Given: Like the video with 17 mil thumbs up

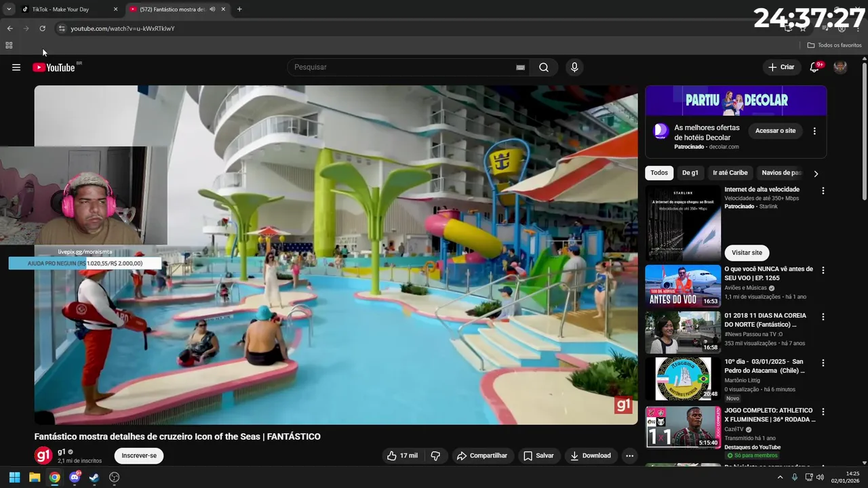Looking at the screenshot, I should tap(402, 455).
